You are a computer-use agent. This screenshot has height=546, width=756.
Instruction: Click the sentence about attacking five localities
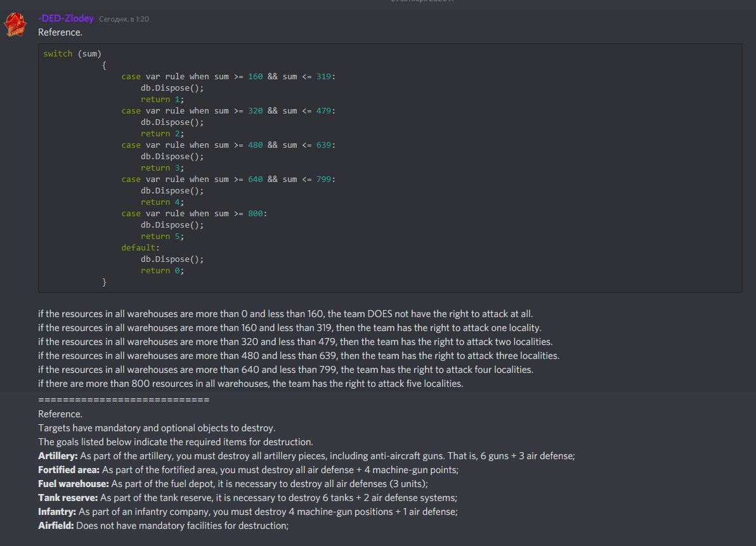point(251,384)
